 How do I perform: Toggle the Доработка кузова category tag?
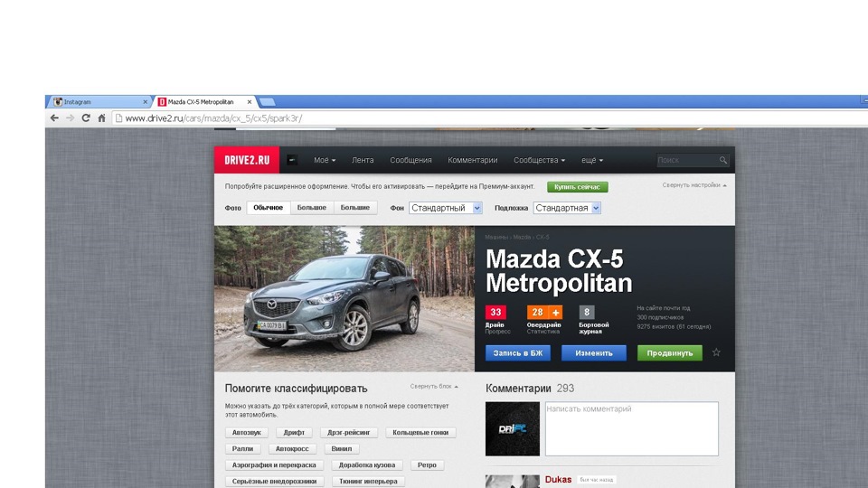(x=367, y=465)
